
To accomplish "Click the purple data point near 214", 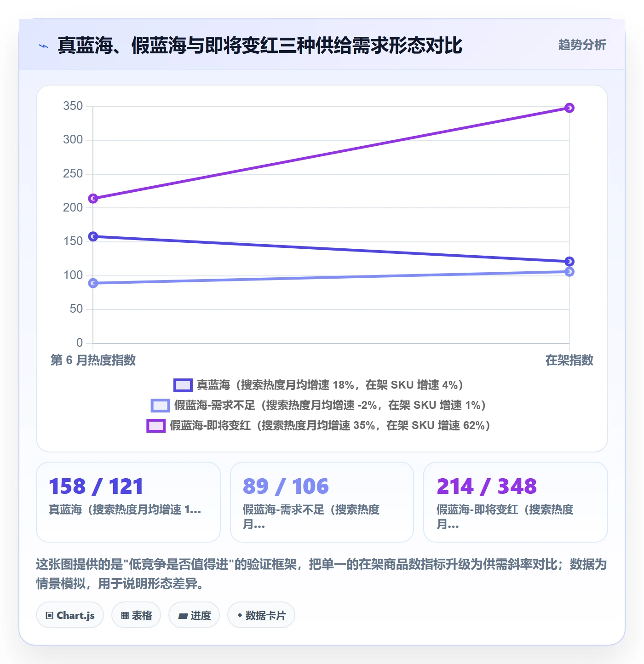I will click(x=93, y=199).
